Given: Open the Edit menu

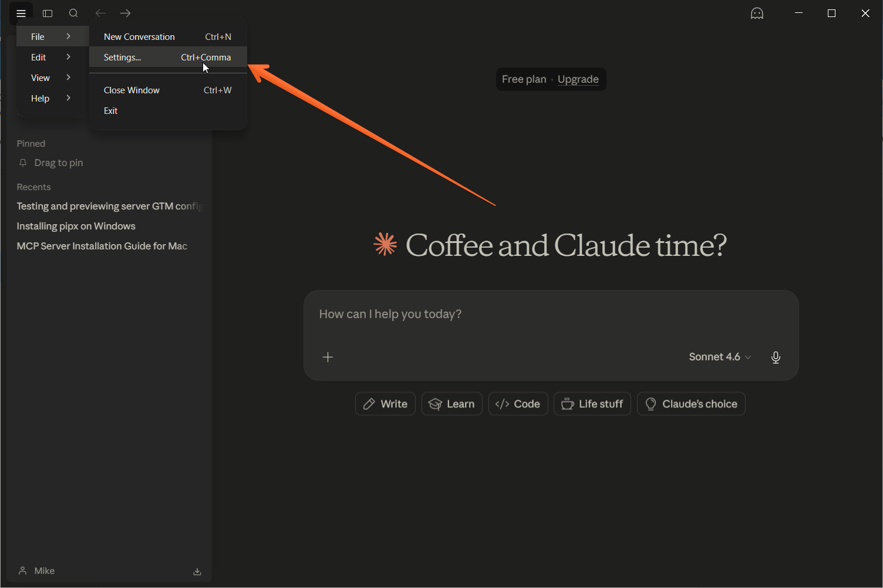Looking at the screenshot, I should click(x=52, y=57).
